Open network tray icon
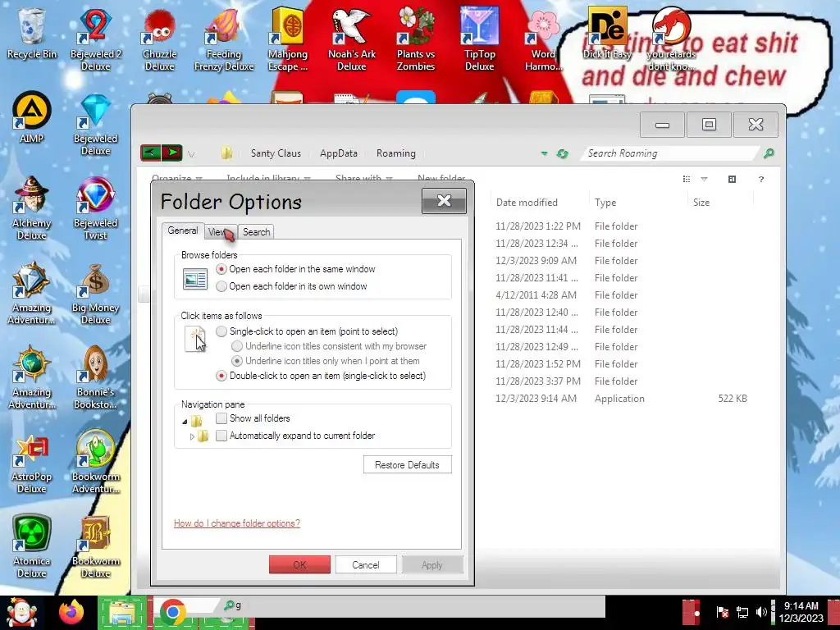This screenshot has height=630, width=840. coord(742,612)
